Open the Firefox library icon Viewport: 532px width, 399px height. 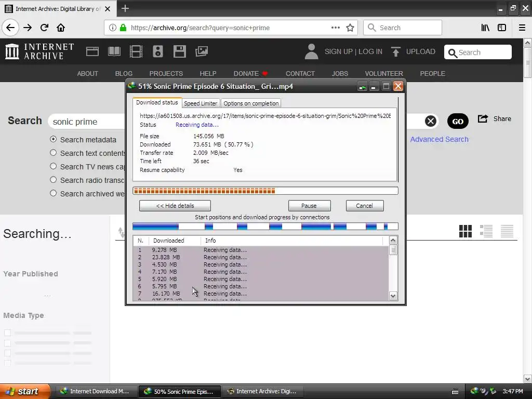485,28
